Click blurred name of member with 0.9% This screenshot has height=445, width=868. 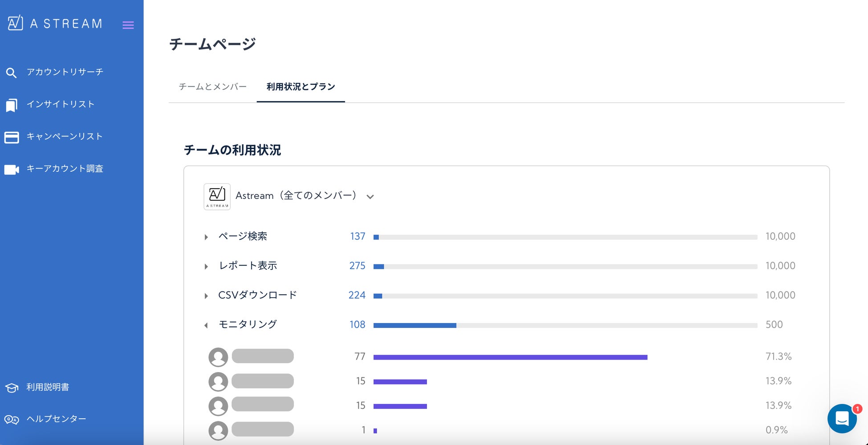263,429
